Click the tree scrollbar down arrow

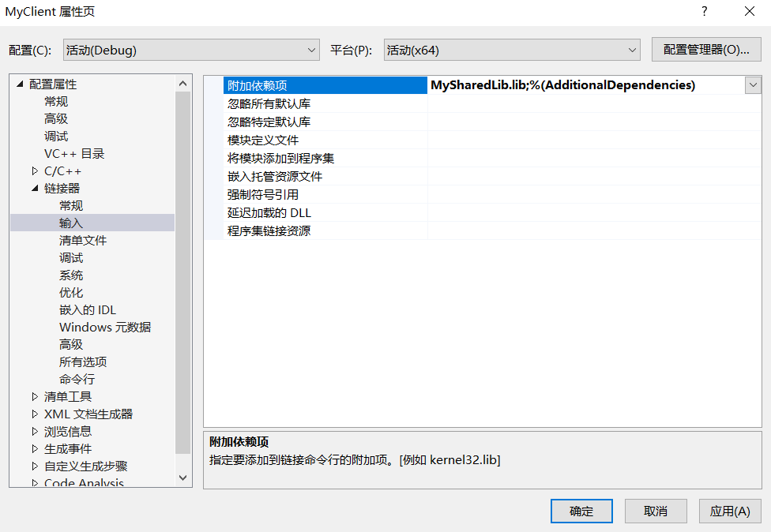tap(183, 478)
